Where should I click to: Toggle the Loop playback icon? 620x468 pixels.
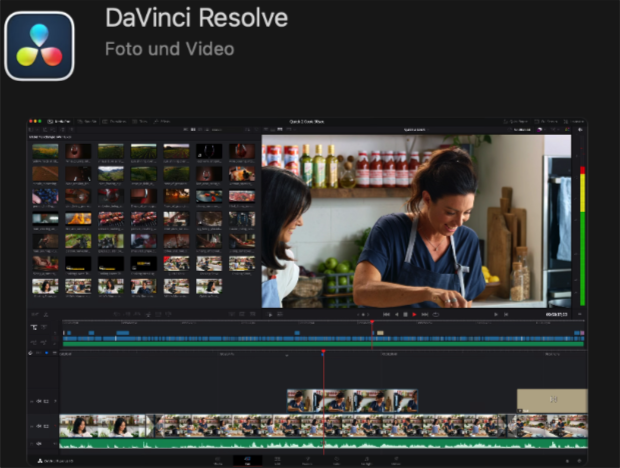(x=435, y=315)
